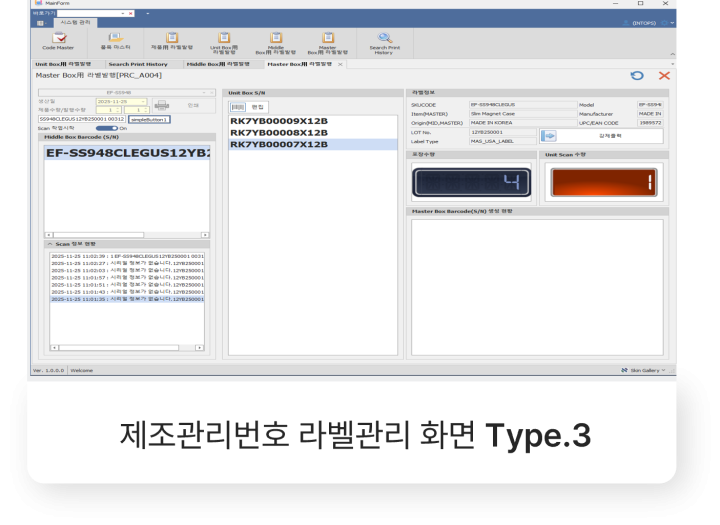Switch to the Search Print History document tab
This screenshot has height=525, width=720.
tap(138, 64)
